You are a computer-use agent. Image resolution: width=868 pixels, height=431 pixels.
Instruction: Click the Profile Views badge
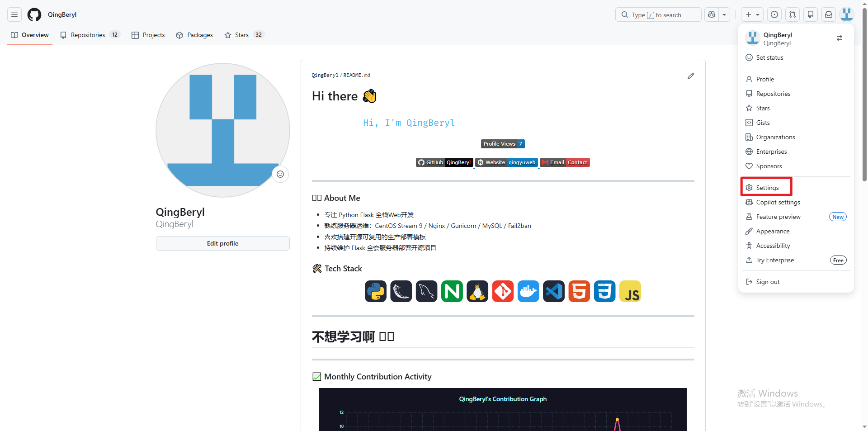(503, 144)
